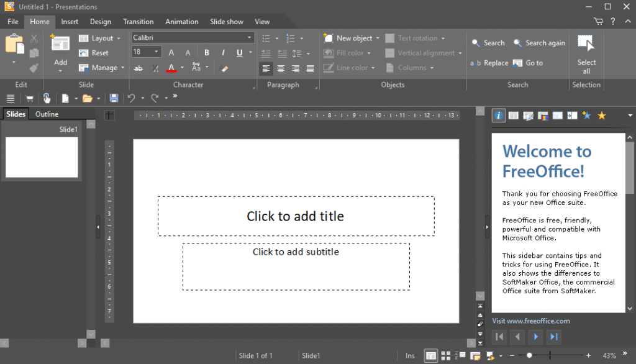Click the bulleted list icon

266,39
